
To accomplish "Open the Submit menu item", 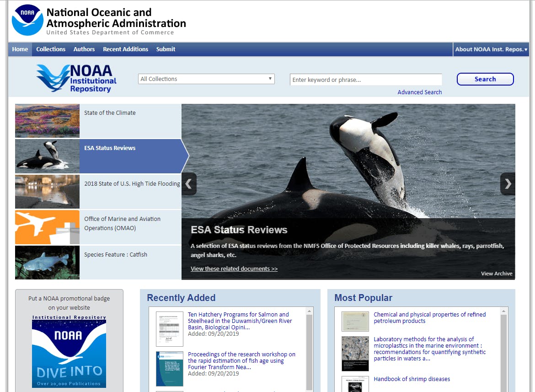I will (166, 49).
